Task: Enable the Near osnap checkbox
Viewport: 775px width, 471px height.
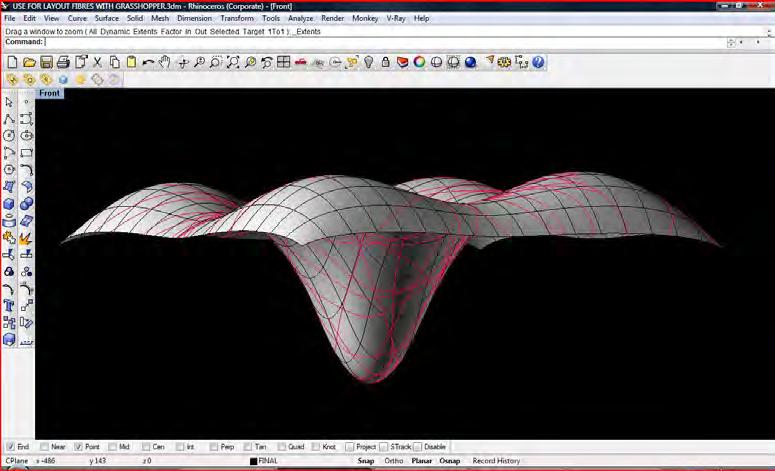Action: click(x=44, y=447)
